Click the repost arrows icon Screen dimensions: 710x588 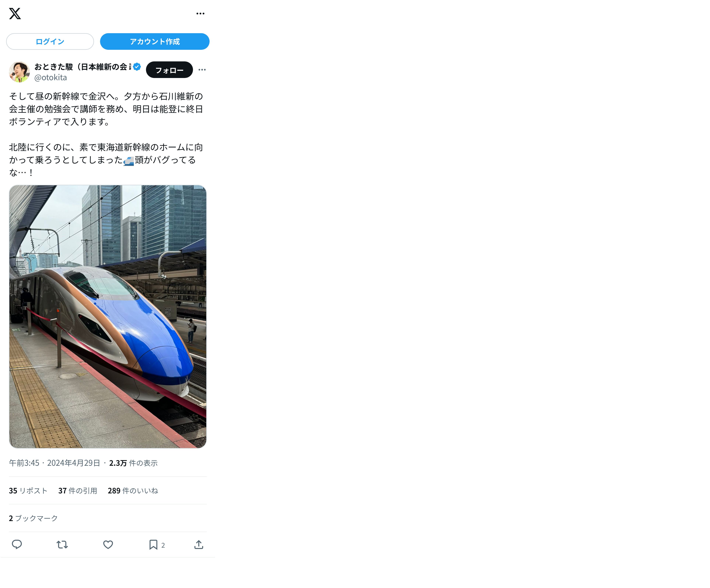[62, 545]
